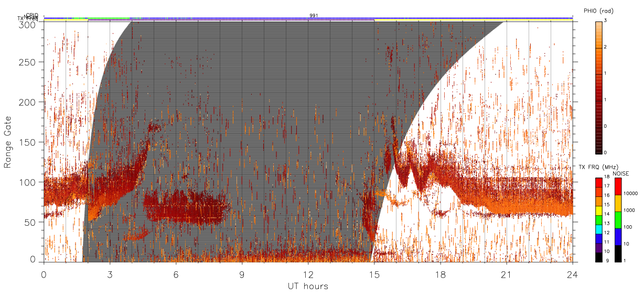644x297 pixels.
Task: Click the green swatch in NOISE legend
Action: [x=618, y=220]
